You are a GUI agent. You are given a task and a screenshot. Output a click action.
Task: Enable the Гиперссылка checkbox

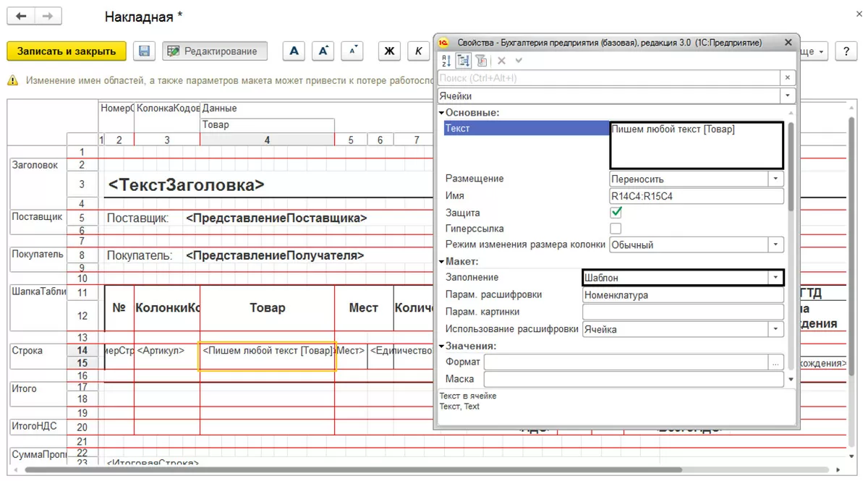pos(616,229)
